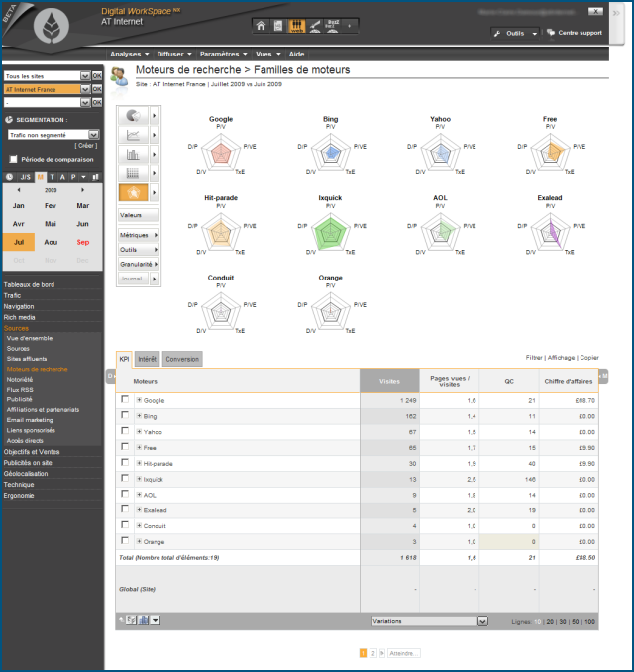Open the AT Internet France site dropdown
This screenshot has height=672, width=634.
pyautogui.click(x=85, y=89)
